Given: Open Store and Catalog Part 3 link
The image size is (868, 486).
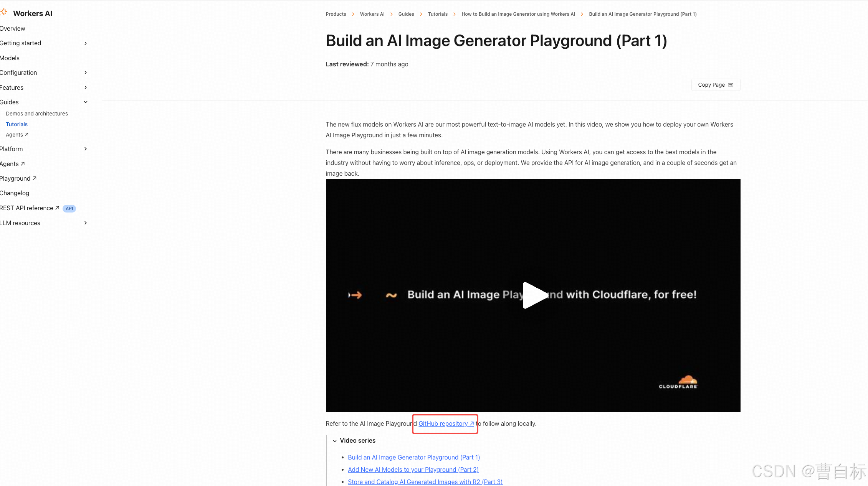Looking at the screenshot, I should point(425,482).
